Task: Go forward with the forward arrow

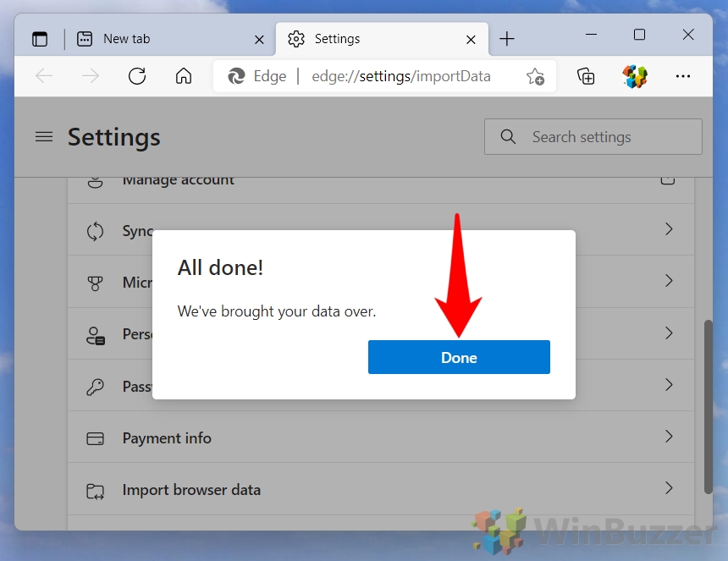Action: (91, 75)
